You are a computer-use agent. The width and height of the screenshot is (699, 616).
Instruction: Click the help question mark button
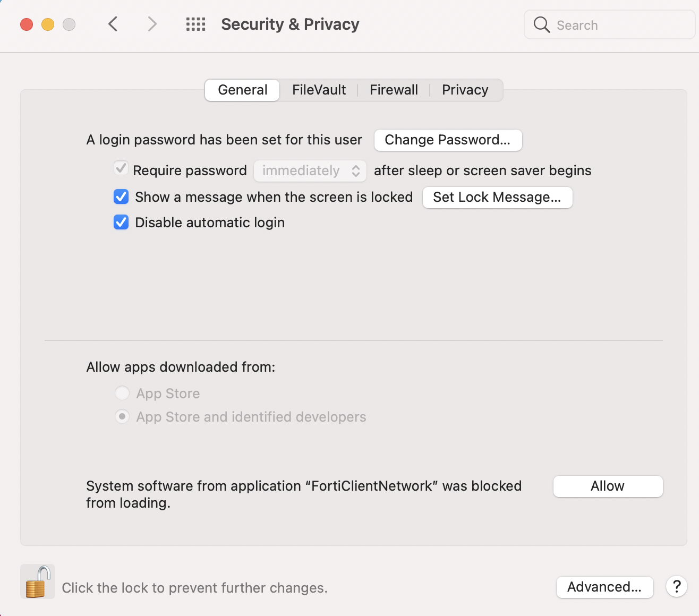pos(676,587)
